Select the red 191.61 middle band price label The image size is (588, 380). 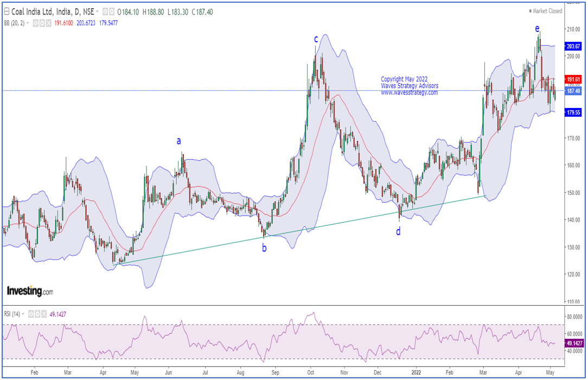click(573, 79)
